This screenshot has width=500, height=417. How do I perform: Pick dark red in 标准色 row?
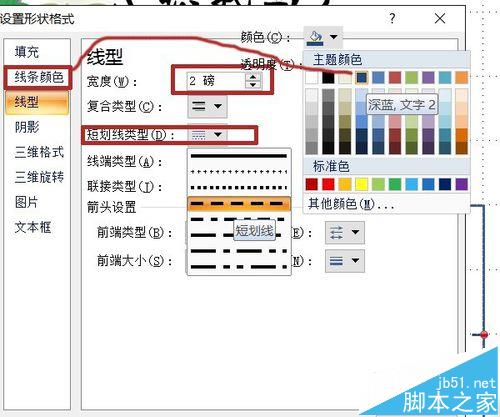click(x=312, y=184)
